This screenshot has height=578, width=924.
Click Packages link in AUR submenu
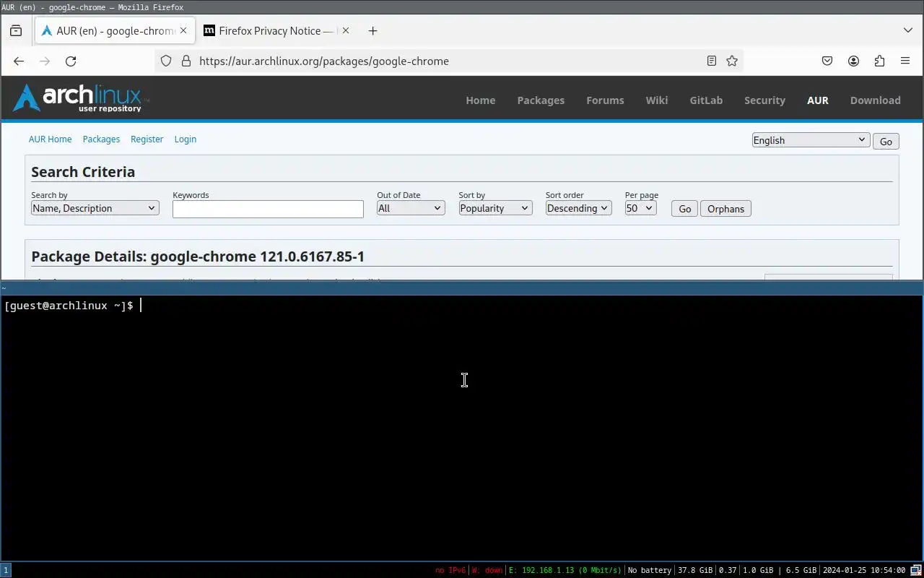(101, 139)
